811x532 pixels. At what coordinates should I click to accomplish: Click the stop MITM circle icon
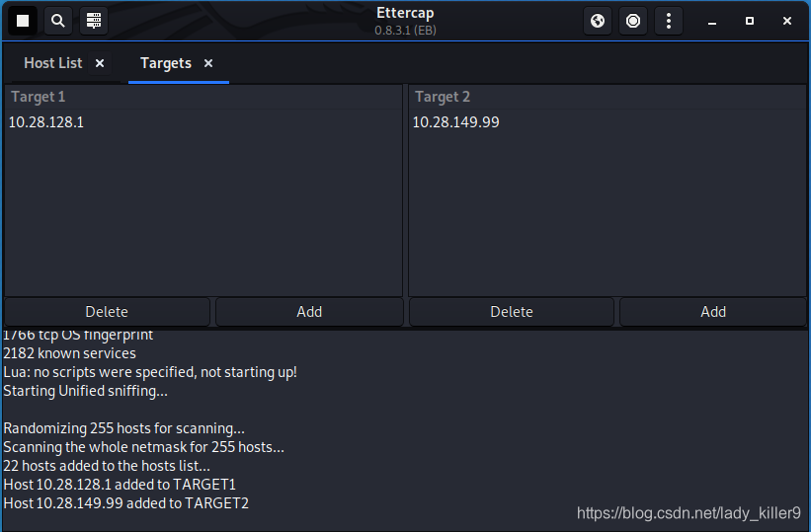[x=633, y=21]
